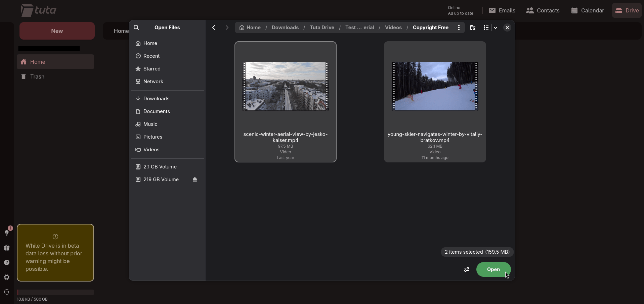The image size is (644, 304).
Task: Select the young-skier-navigates-winter video thumbnail
Action: 435,86
